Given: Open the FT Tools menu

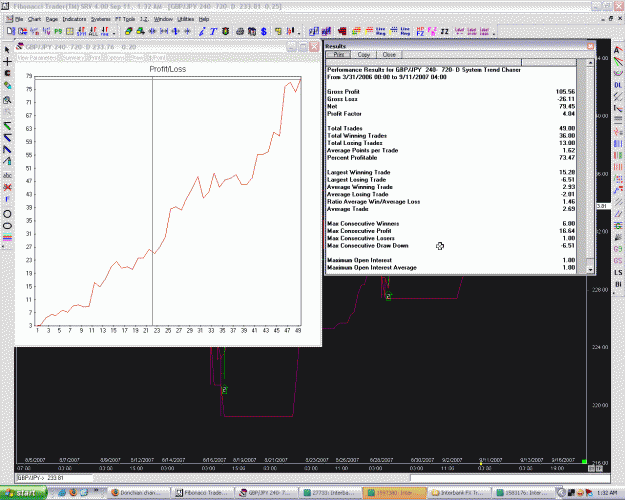Looking at the screenshot, I should (125, 19).
